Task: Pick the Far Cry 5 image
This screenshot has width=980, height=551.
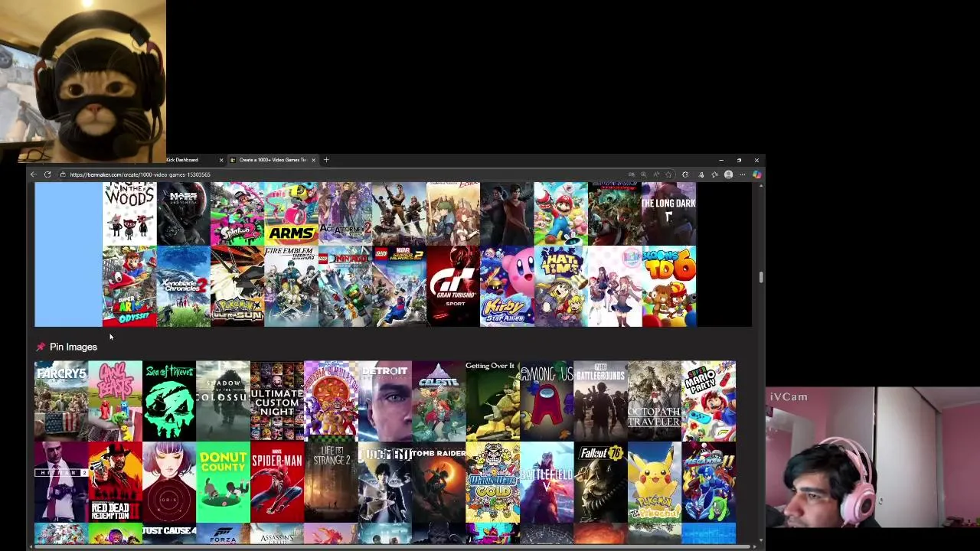Action: coord(61,401)
